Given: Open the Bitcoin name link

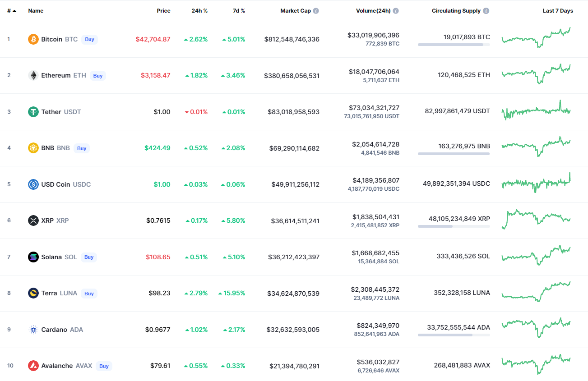Looking at the screenshot, I should [x=51, y=39].
